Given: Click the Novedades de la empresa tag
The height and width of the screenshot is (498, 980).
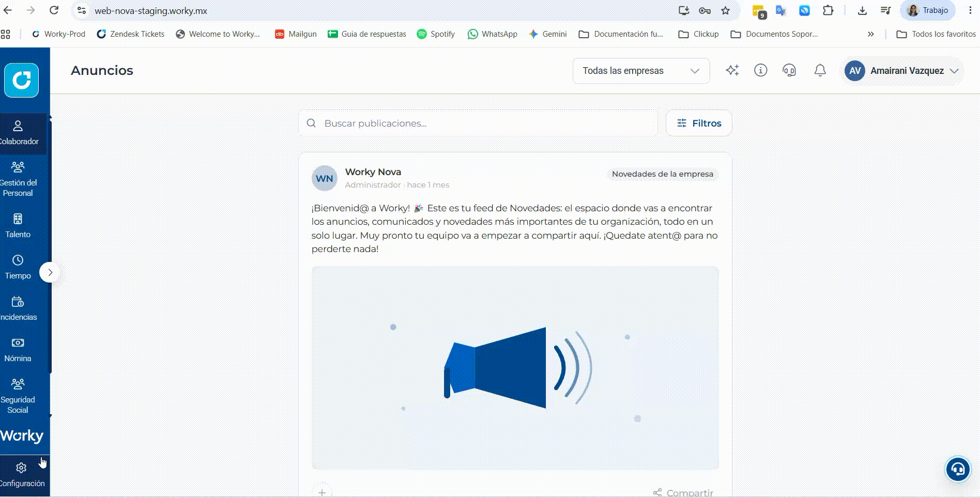Looking at the screenshot, I should click(663, 174).
